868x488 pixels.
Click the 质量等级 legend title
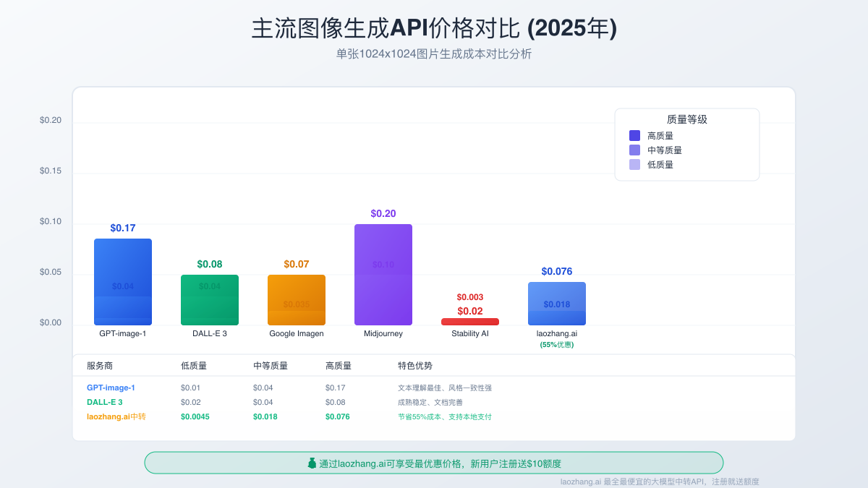[x=686, y=119]
